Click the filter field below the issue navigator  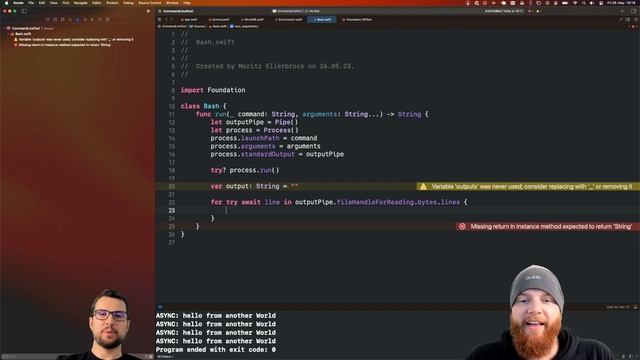click(76, 357)
